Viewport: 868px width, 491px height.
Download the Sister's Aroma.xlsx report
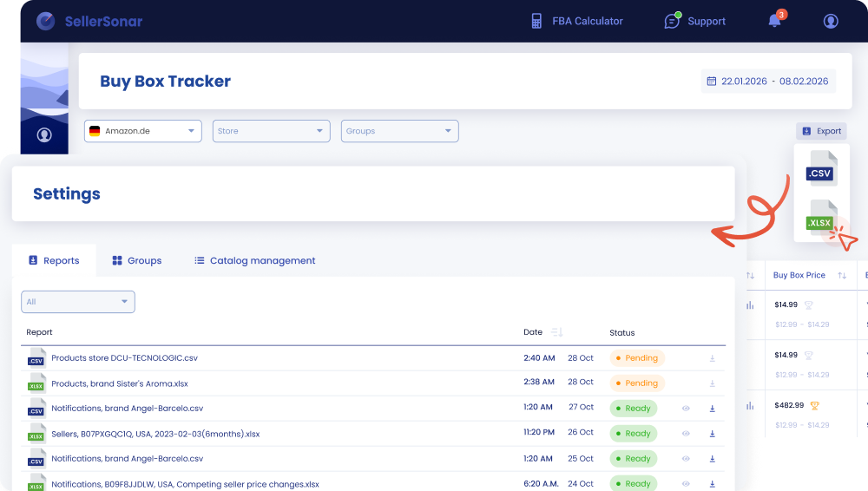(x=713, y=383)
